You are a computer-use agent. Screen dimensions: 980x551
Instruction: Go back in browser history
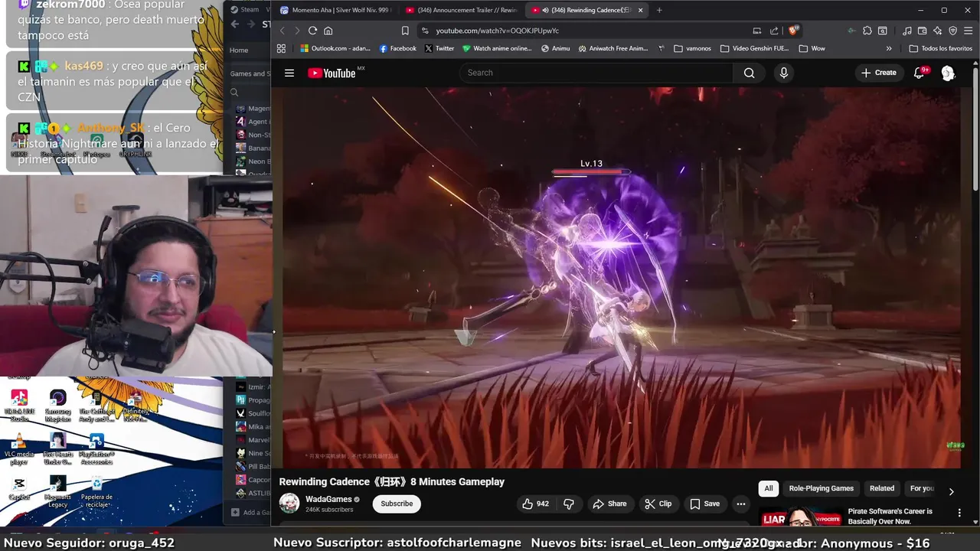point(282,31)
